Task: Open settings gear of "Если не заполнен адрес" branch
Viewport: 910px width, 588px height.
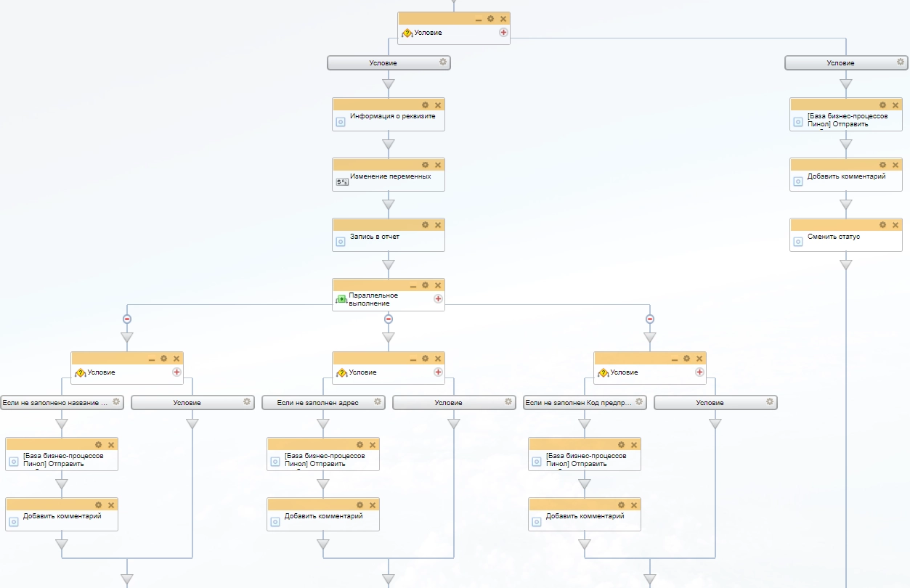Action: click(x=377, y=401)
